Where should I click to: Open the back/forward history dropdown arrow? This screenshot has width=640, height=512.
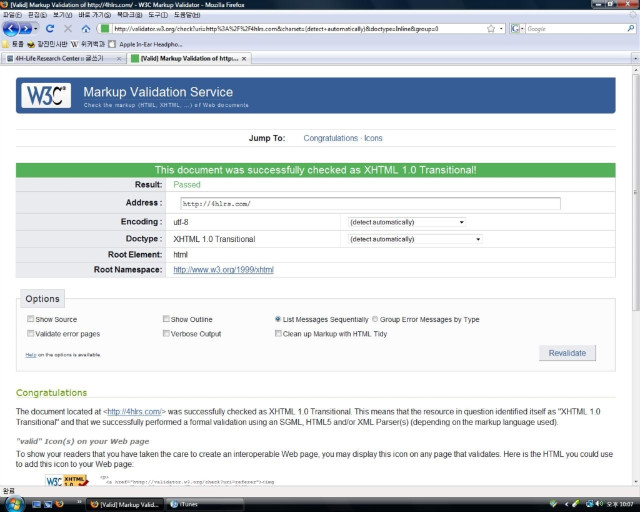[x=36, y=29]
